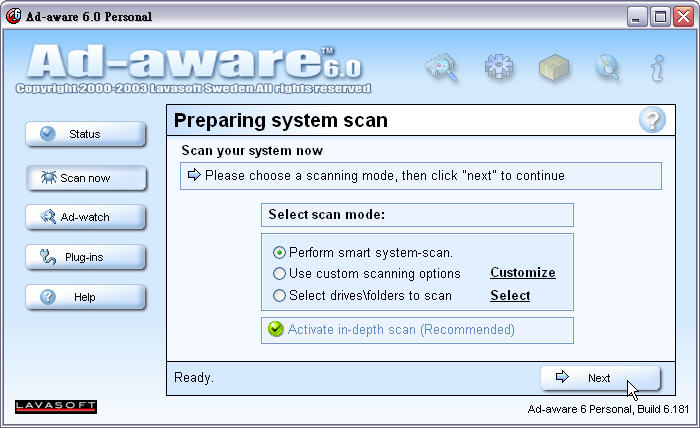Click the 'Select scan mode:' label

tap(327, 215)
